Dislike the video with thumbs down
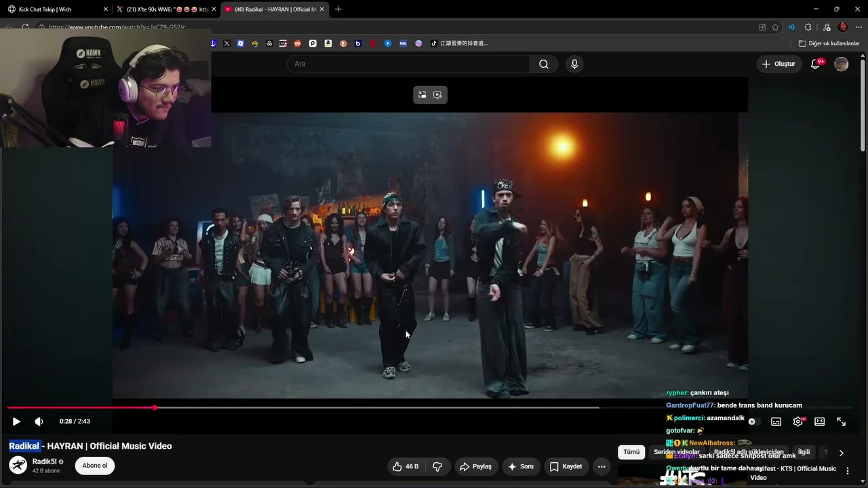Screen dimensions: 868x488 [437, 466]
